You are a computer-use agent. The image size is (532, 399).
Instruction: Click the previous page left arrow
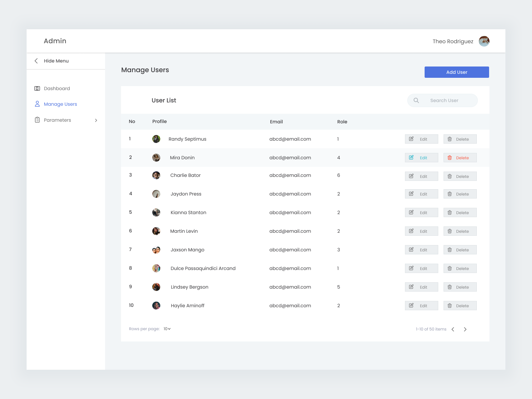point(453,329)
